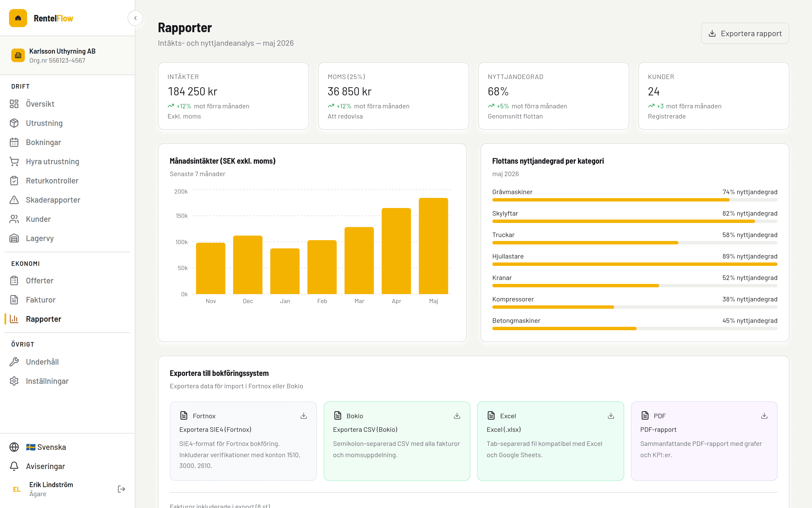Screen dimensions: 812x508
Task: Click the Rapporter bar chart icon
Action: tap(14, 319)
